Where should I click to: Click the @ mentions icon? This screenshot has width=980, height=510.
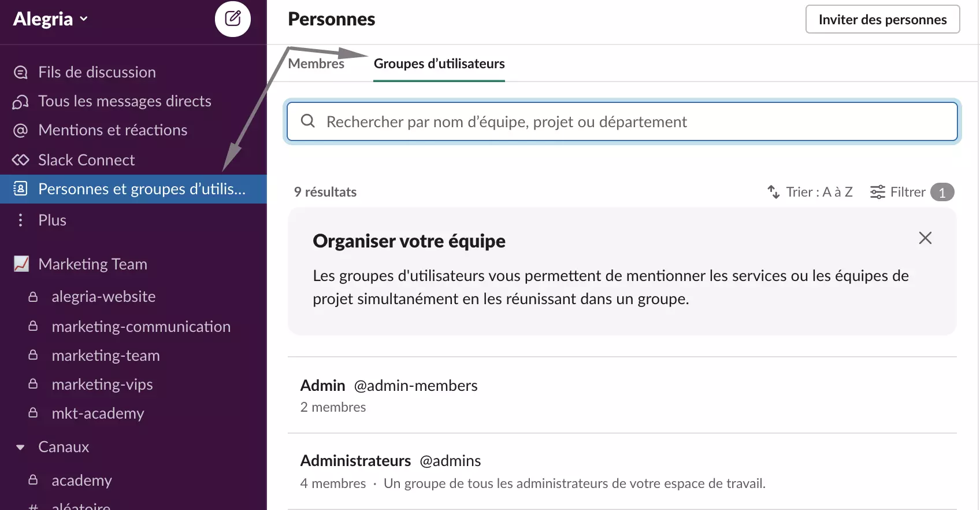20,131
